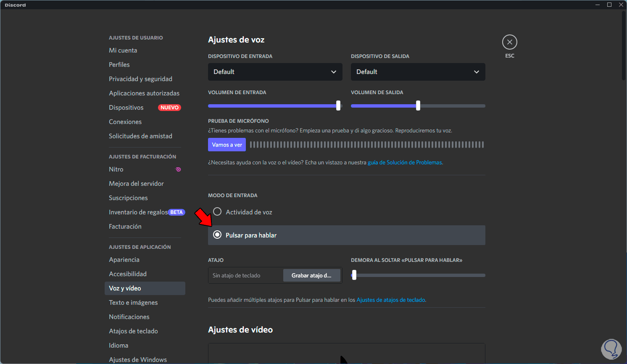Image resolution: width=627 pixels, height=364 pixels.
Task: Click the Volumen de salida slider handle
Action: point(418,106)
